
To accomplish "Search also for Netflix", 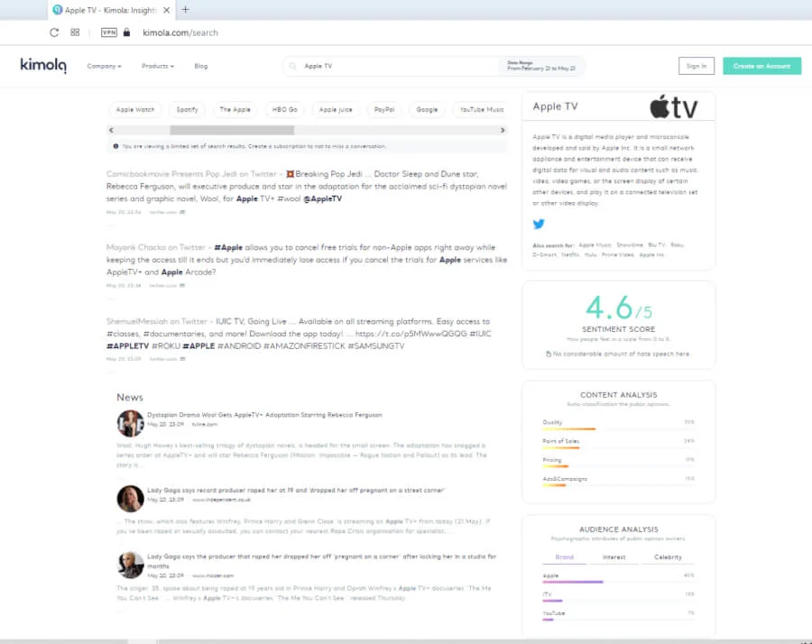I will click(570, 254).
